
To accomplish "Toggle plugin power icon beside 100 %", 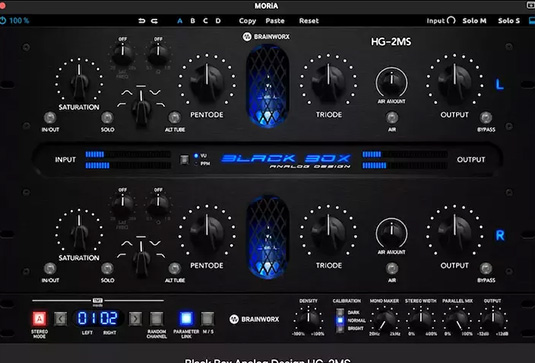I will tap(3, 20).
